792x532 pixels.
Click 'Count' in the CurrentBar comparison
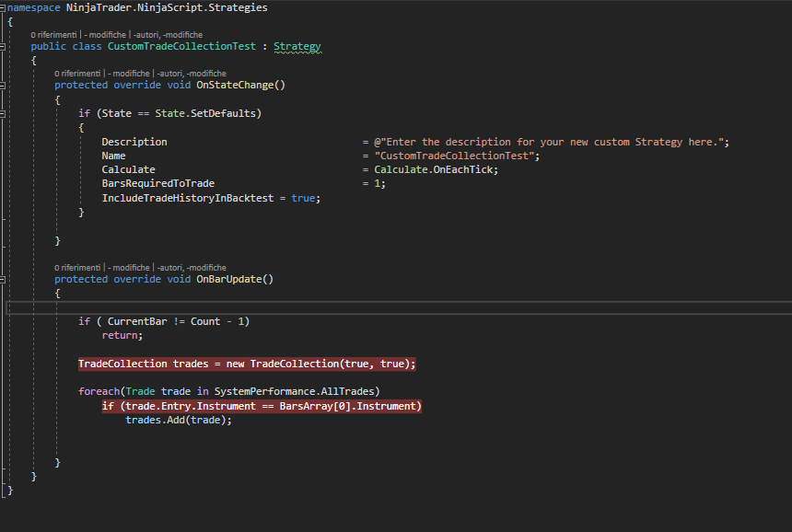pyautogui.click(x=205, y=321)
